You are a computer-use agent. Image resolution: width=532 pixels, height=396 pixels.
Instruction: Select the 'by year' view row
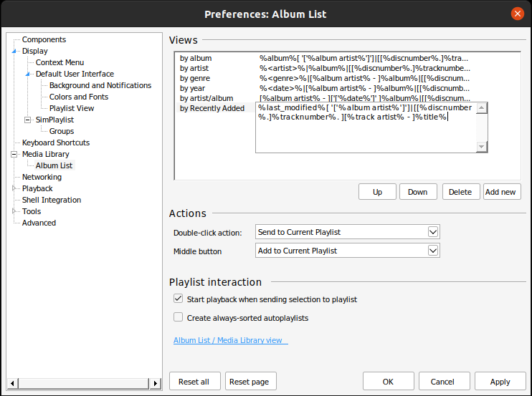(326, 88)
